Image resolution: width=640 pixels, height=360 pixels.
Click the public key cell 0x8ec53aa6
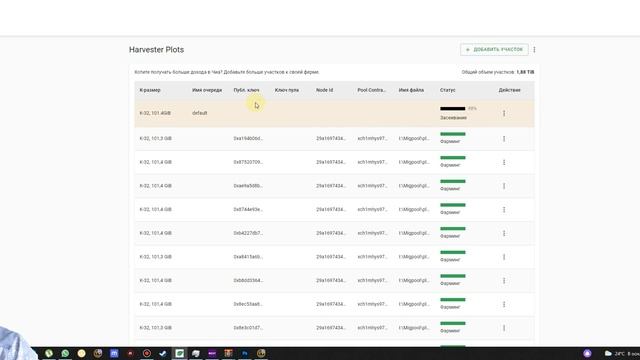pos(248,304)
